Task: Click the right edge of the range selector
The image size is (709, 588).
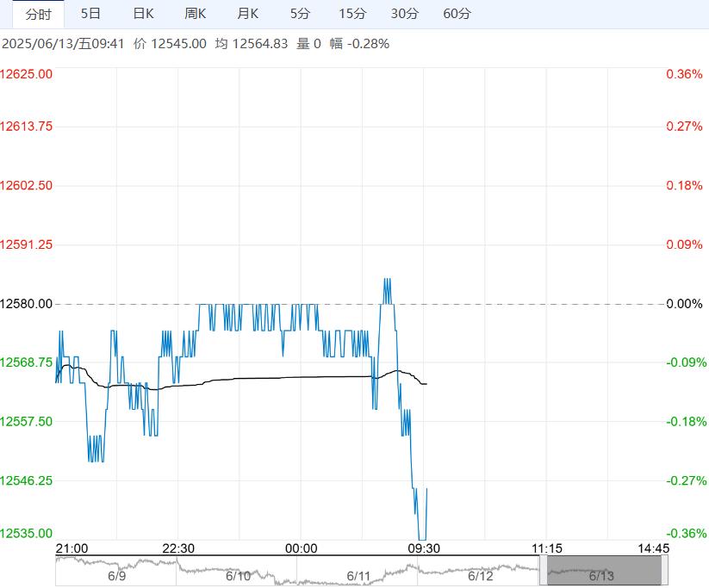Action: pos(663,571)
